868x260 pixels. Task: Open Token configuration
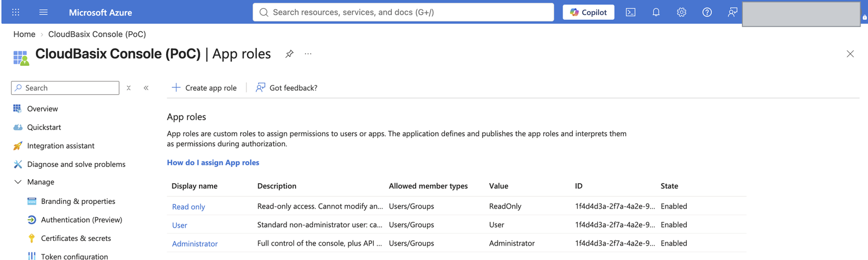[74, 257]
